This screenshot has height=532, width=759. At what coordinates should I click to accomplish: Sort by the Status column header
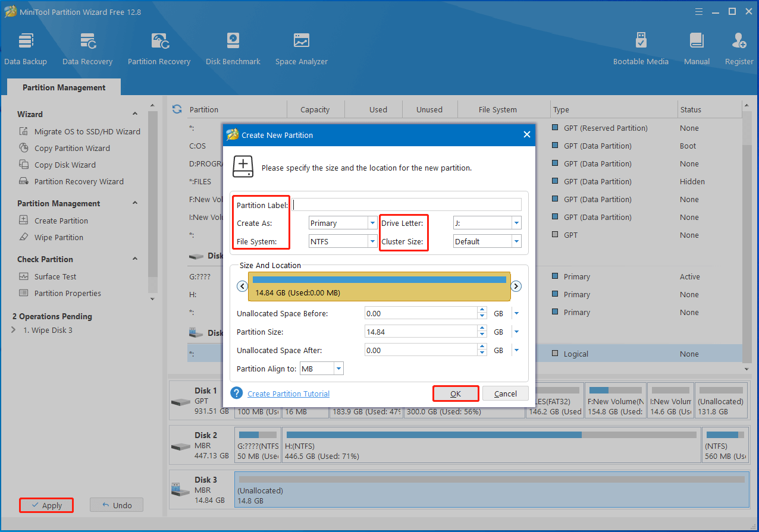[x=709, y=109]
